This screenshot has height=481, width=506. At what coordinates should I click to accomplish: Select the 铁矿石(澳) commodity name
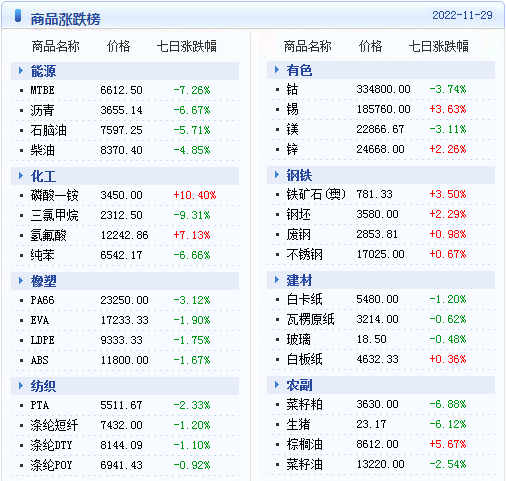tap(316, 194)
